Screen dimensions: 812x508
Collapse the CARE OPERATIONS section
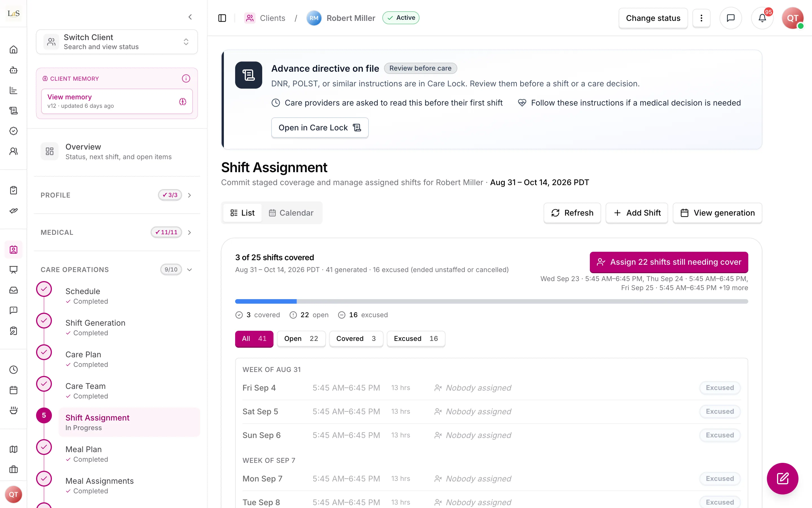pos(117,270)
